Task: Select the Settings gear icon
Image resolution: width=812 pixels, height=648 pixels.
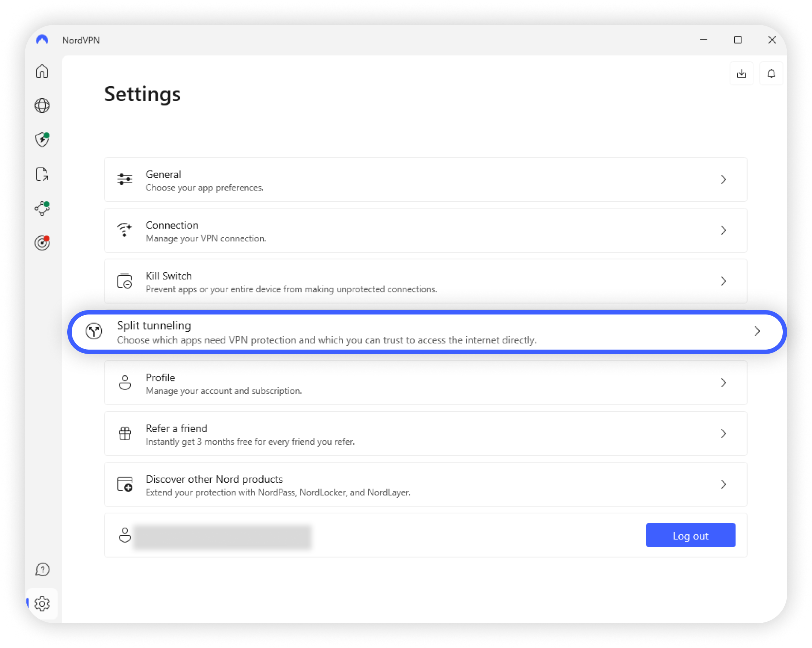Action: [42, 604]
